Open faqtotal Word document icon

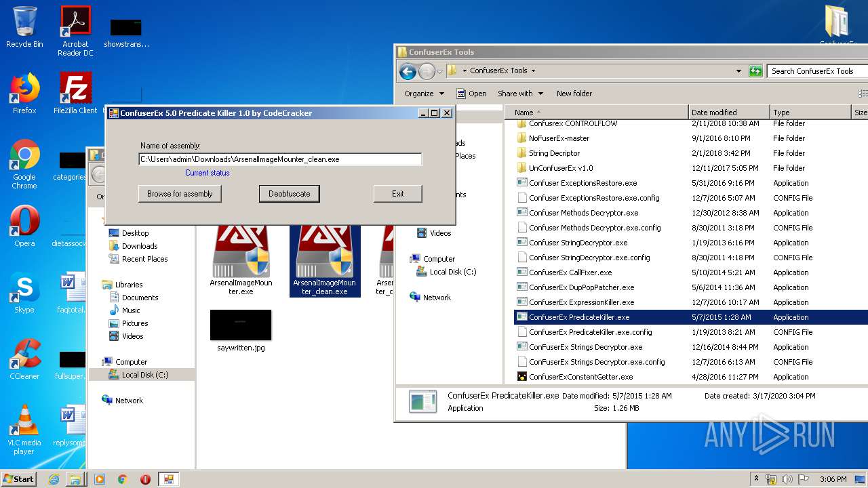pos(71,293)
